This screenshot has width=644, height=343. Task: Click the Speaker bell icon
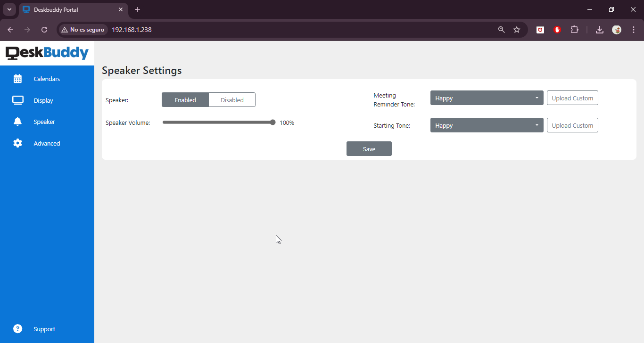click(x=18, y=122)
